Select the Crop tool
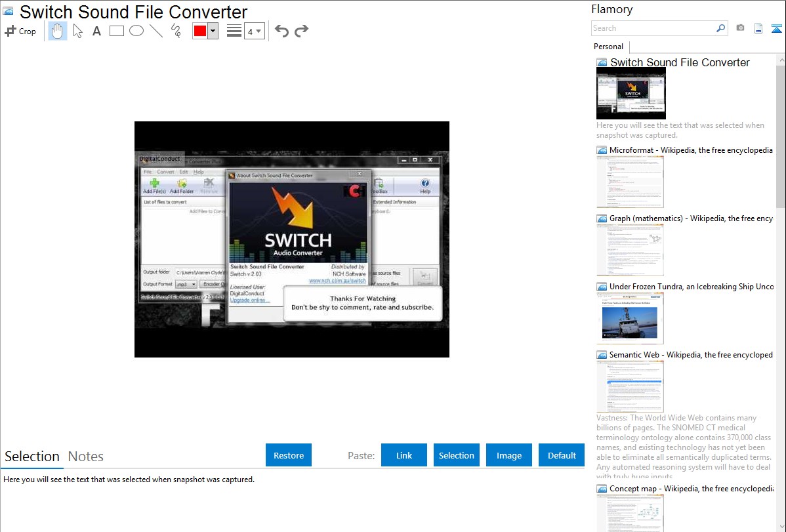The width and height of the screenshot is (786, 532). pos(20,31)
